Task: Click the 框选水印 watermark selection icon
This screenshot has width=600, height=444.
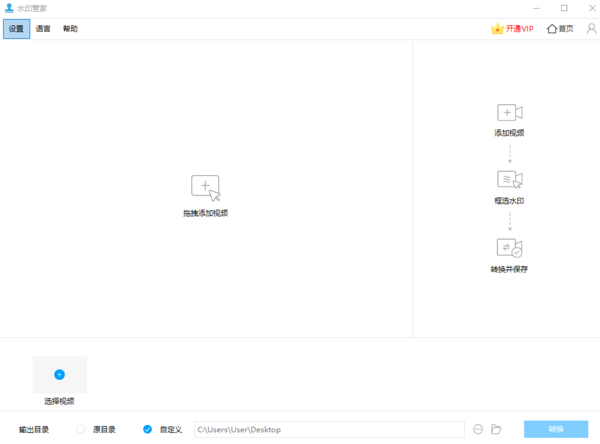Action: pyautogui.click(x=509, y=180)
